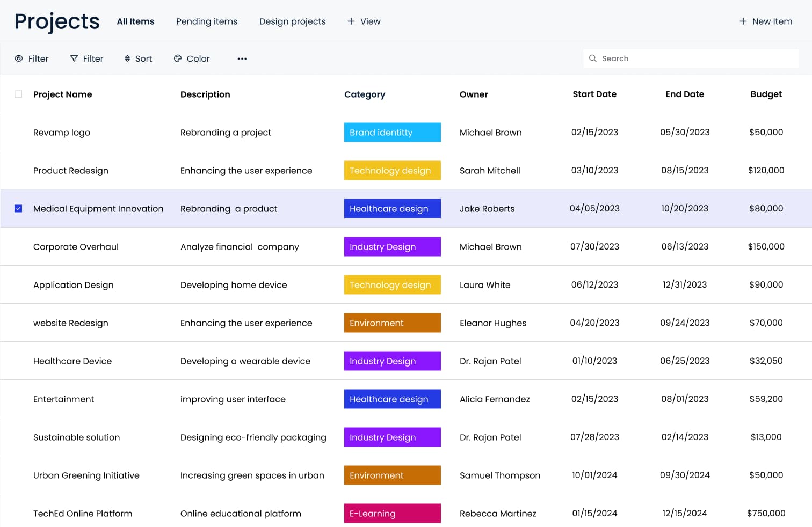This screenshot has height=527, width=812.
Task: Click the Budget column header
Action: 766,94
